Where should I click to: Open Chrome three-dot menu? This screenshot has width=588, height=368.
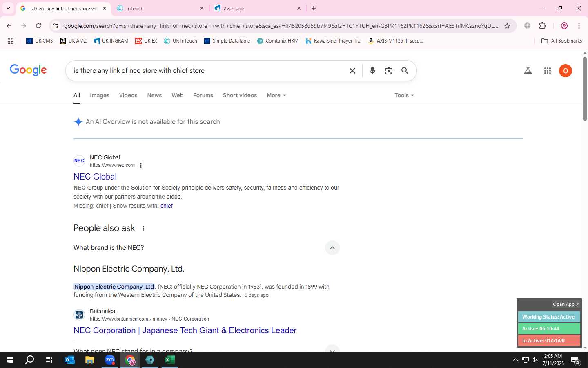pyautogui.click(x=579, y=26)
